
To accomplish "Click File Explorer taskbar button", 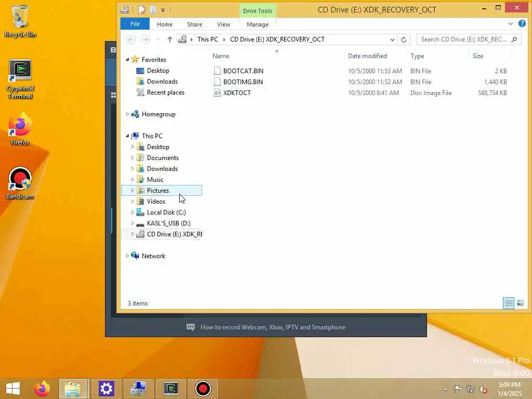I will point(74,389).
